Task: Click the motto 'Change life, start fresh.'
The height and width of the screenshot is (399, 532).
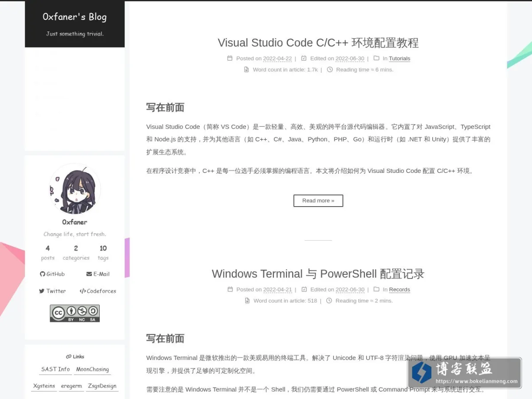Action: pyautogui.click(x=75, y=234)
